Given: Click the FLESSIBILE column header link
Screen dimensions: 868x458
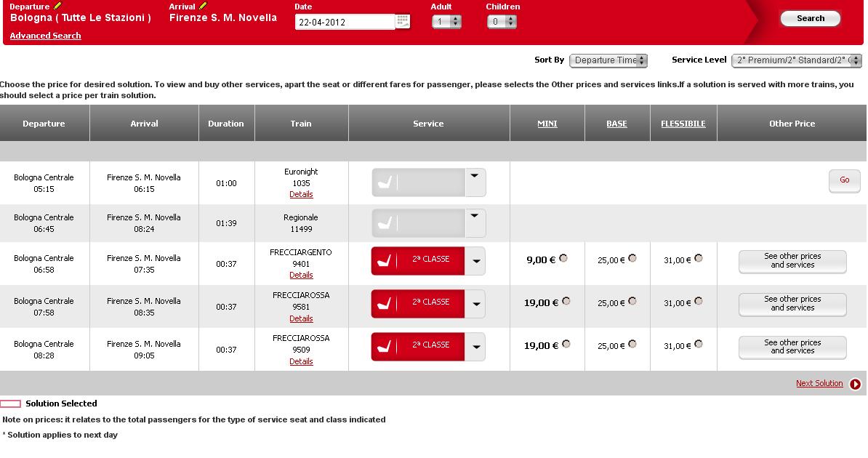Looking at the screenshot, I should pyautogui.click(x=683, y=124).
